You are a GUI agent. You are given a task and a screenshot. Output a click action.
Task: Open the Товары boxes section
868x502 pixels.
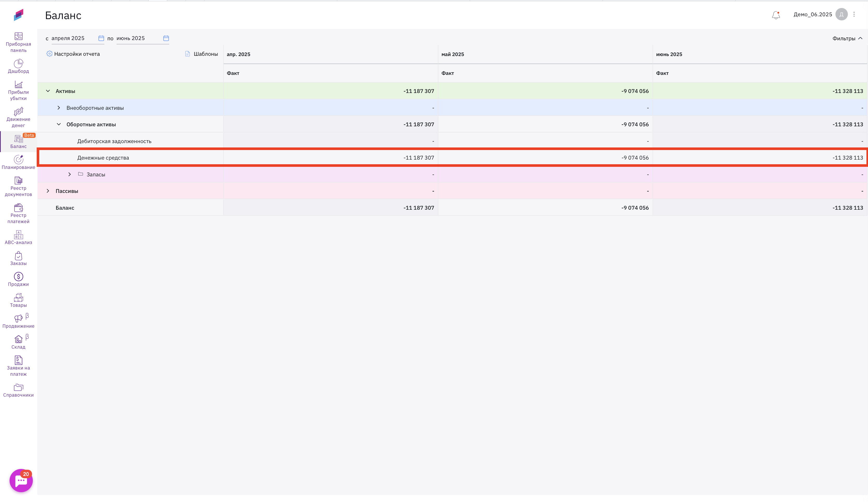pyautogui.click(x=18, y=301)
